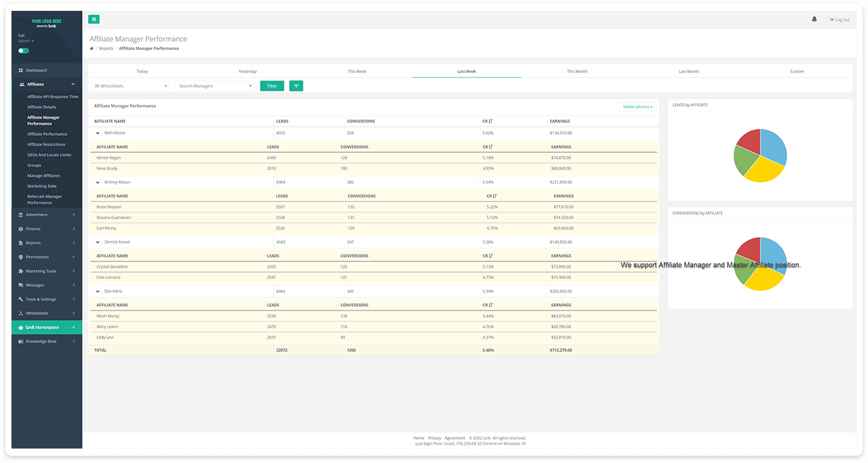This screenshot has height=463, width=868.
Task: Open Groups in the sidebar
Action: 34,165
